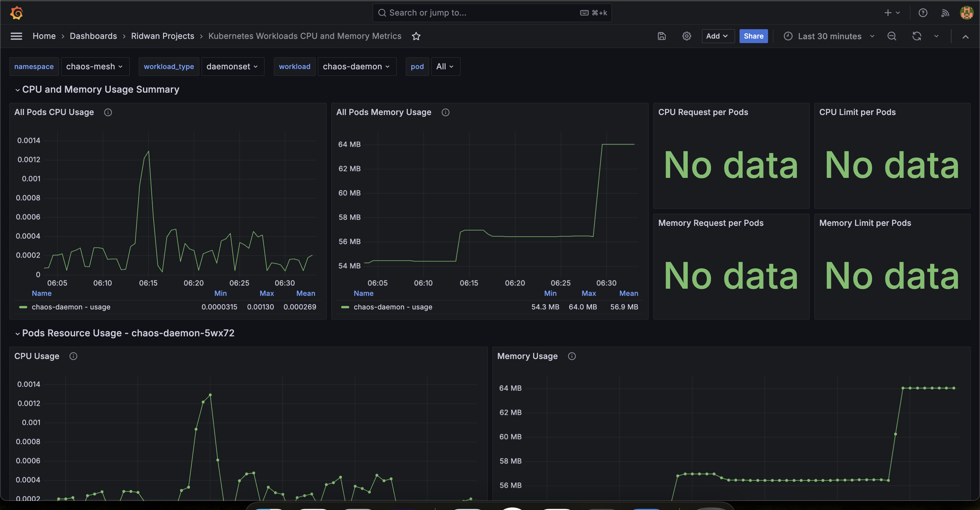The image size is (980, 510).
Task: Click the pod variable label
Action: pos(417,66)
